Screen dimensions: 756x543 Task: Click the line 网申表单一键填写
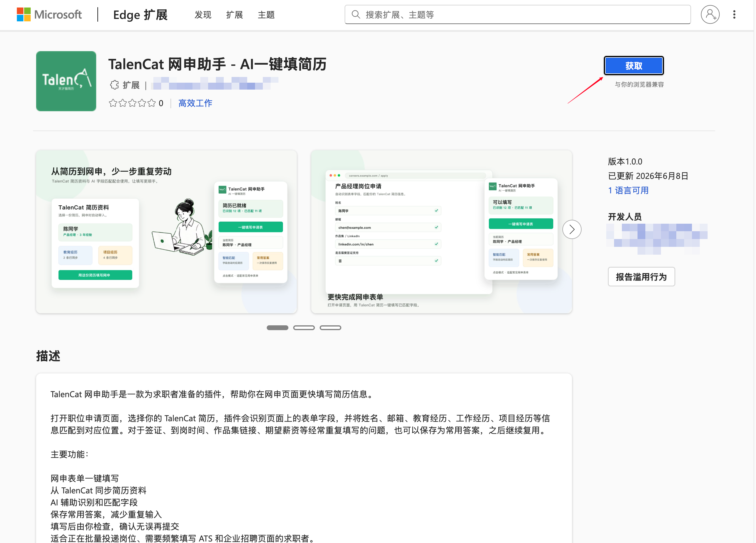(84, 478)
